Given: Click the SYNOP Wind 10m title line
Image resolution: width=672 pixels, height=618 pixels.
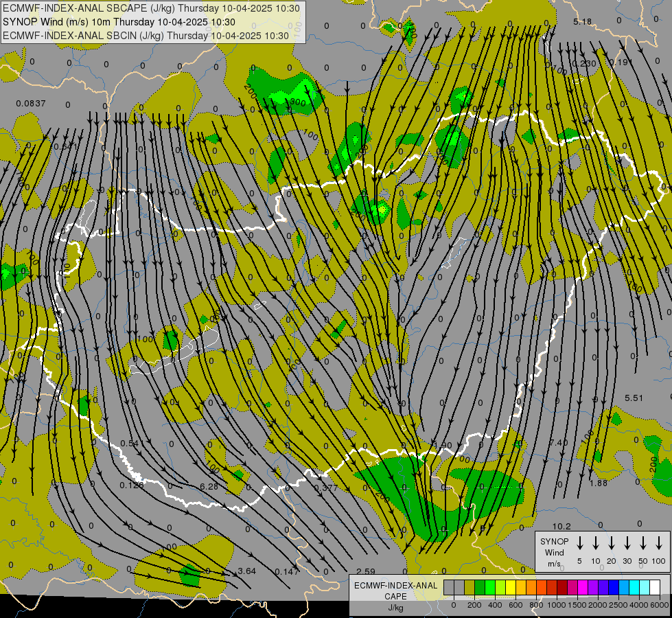Looking at the screenshot, I should [119, 22].
